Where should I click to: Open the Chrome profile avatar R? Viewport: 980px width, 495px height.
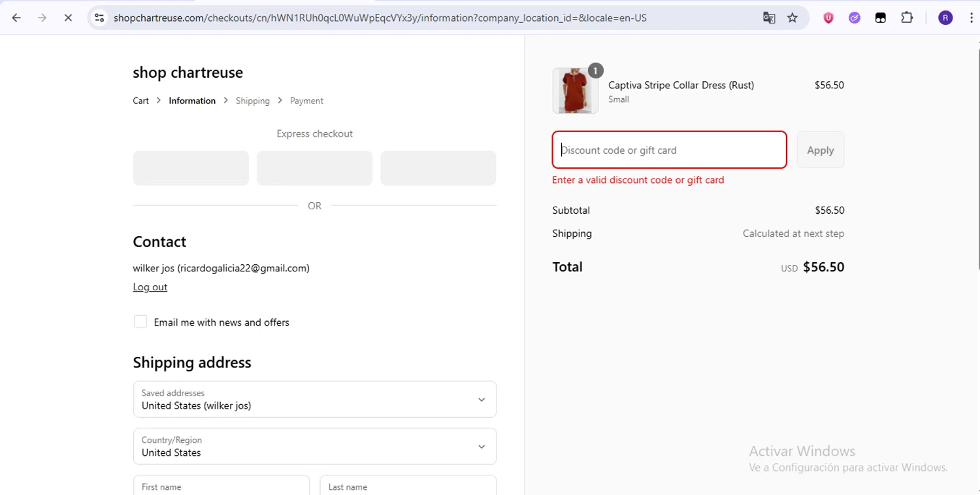coord(945,18)
